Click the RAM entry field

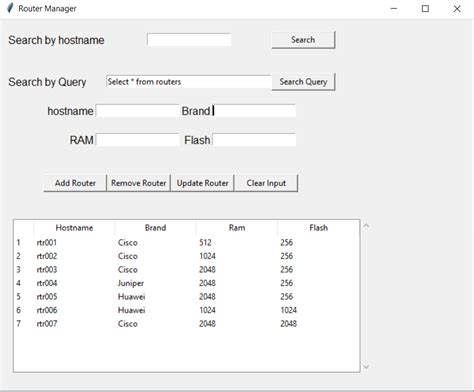137,140
